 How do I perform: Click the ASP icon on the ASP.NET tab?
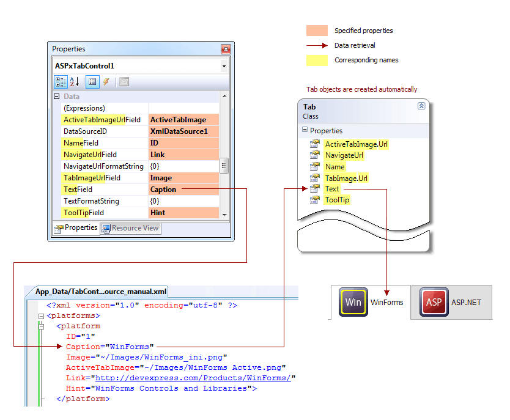tap(434, 301)
